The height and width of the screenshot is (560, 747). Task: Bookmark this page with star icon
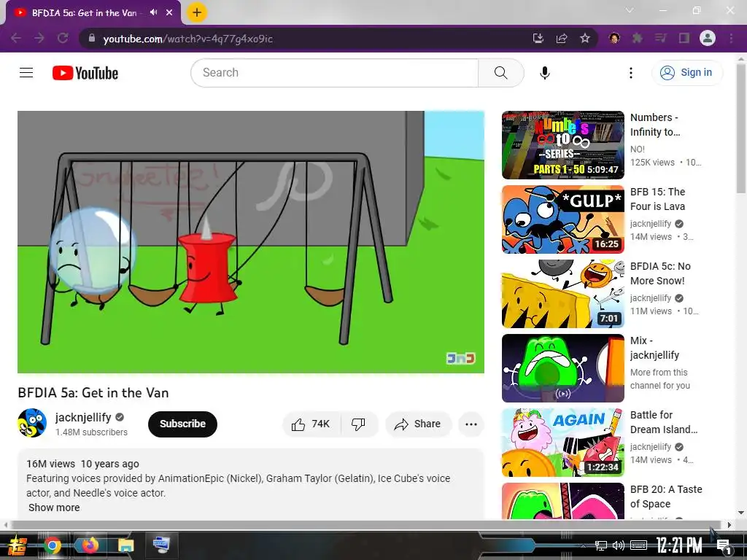pos(585,38)
